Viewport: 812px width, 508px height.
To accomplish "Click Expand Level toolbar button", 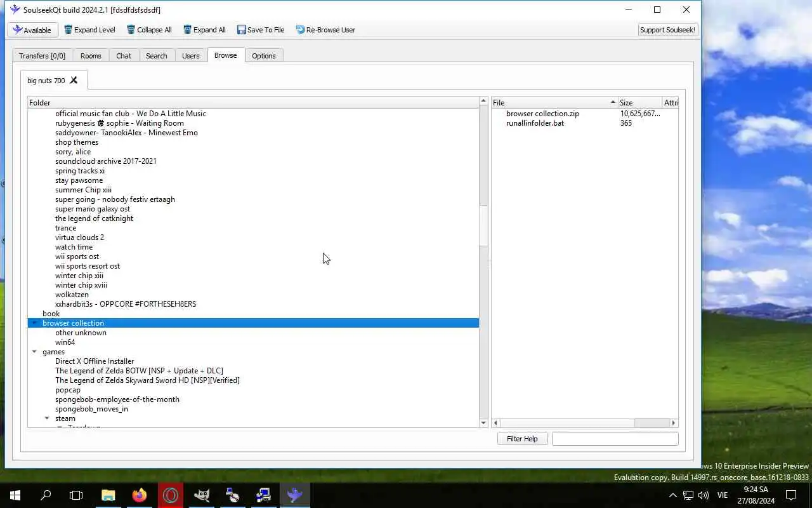I will [x=89, y=30].
